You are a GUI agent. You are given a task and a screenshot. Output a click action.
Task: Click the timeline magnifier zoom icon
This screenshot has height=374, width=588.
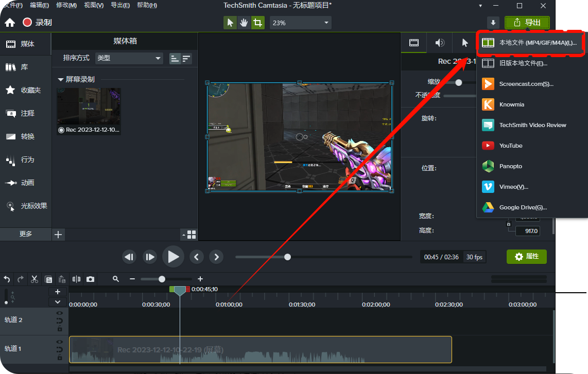tap(115, 279)
